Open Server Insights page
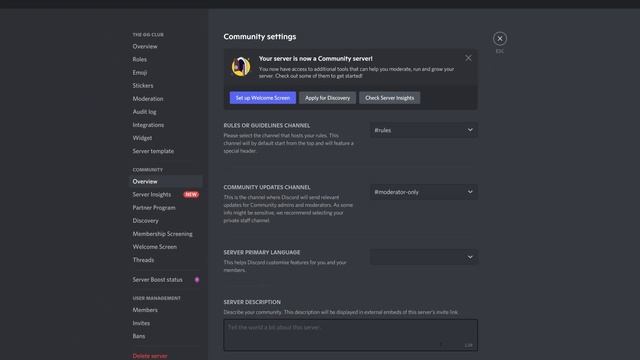This screenshot has width=640, height=360. tap(152, 194)
